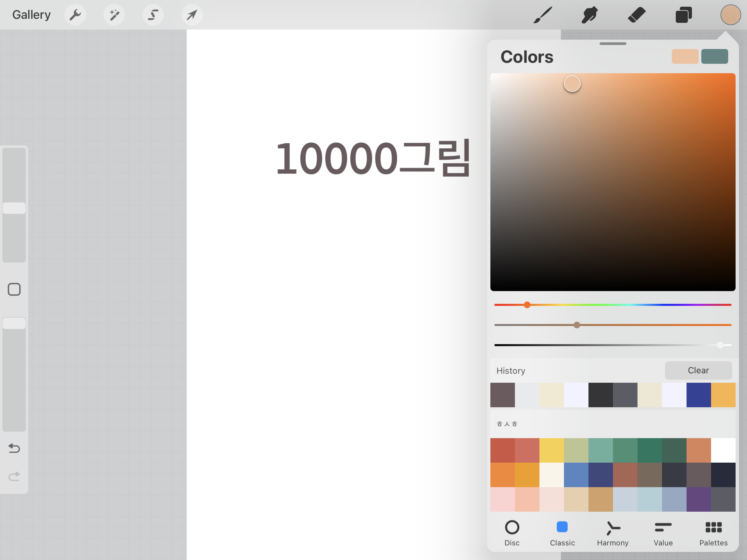Switch to the Classic color tab
The height and width of the screenshot is (560, 747).
click(562, 533)
